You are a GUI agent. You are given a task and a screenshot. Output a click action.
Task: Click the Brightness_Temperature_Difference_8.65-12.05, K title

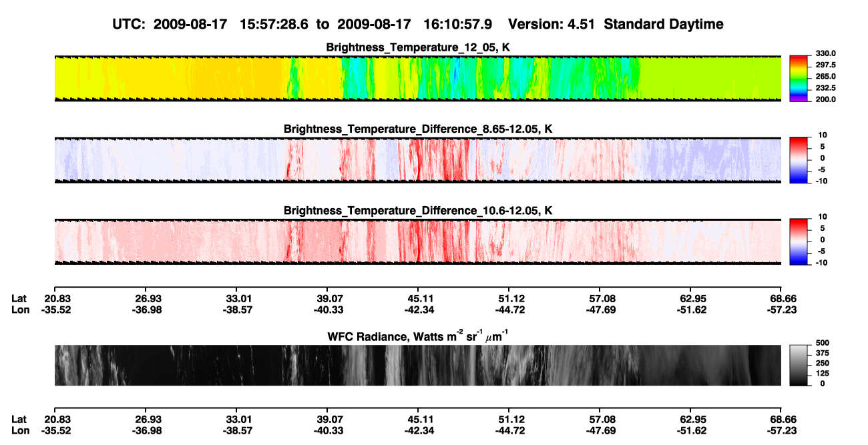coord(418,129)
